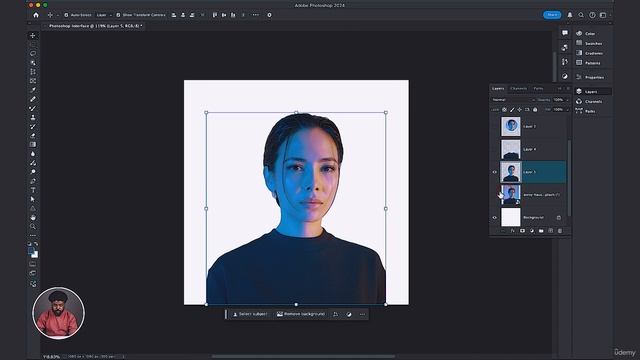This screenshot has height=360, width=640.
Task: Show Layer 7 via its visibility box
Action: tap(494, 127)
